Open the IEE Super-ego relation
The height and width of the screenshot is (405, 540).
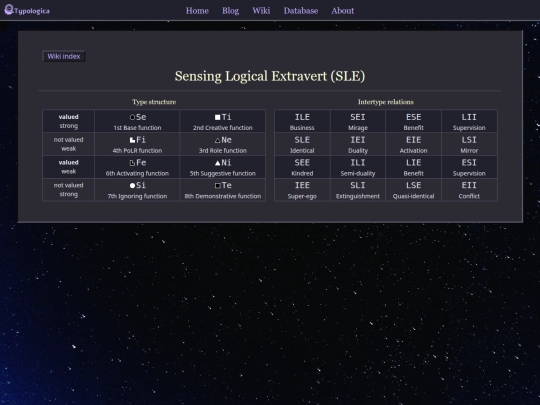302,189
